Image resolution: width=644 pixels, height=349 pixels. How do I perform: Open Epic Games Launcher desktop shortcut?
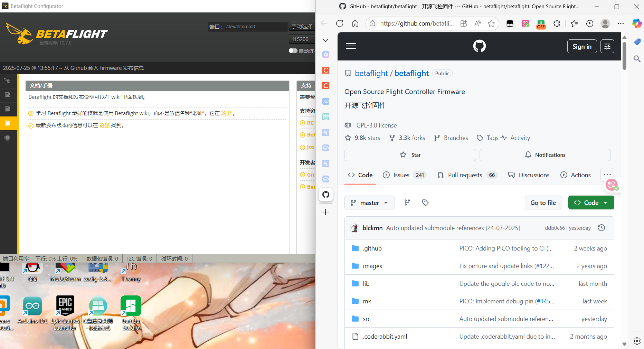[65, 313]
